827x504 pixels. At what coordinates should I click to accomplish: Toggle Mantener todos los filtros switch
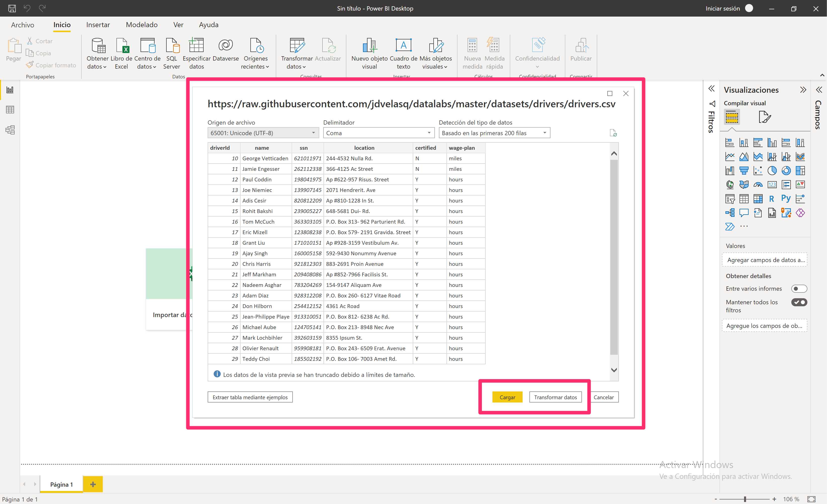(x=799, y=302)
